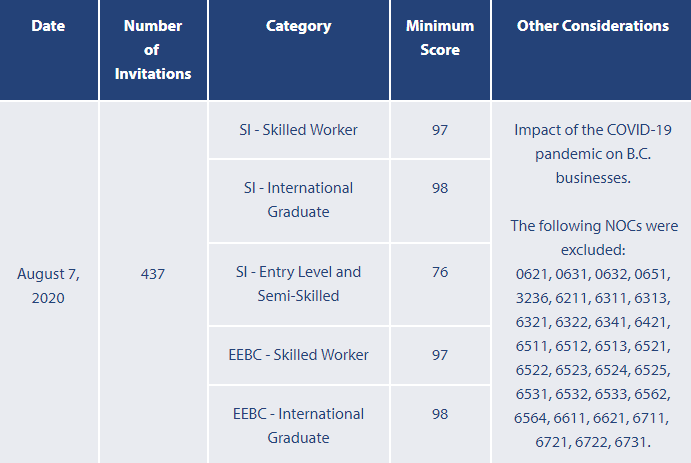Click the EEBC - Skilled Worker category
This screenshot has width=691, height=463.
coord(298,355)
